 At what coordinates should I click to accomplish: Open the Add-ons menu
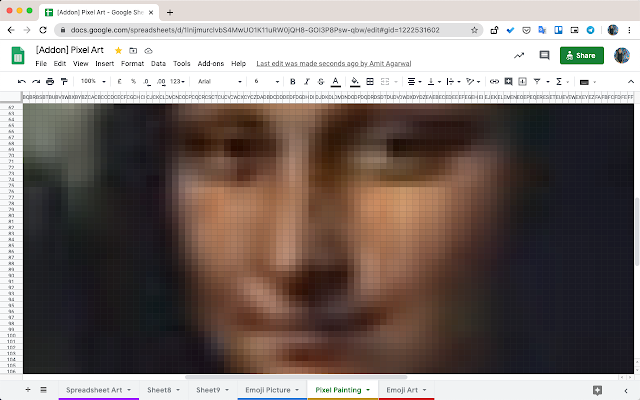click(211, 64)
